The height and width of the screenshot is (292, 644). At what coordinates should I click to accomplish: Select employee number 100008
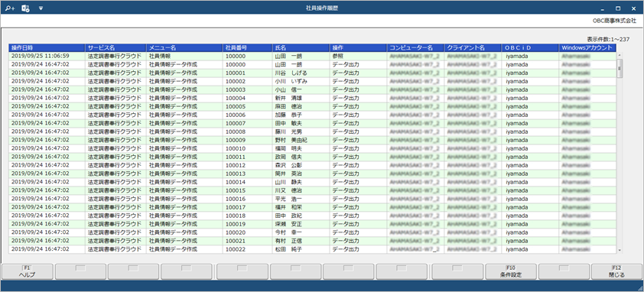(x=236, y=131)
